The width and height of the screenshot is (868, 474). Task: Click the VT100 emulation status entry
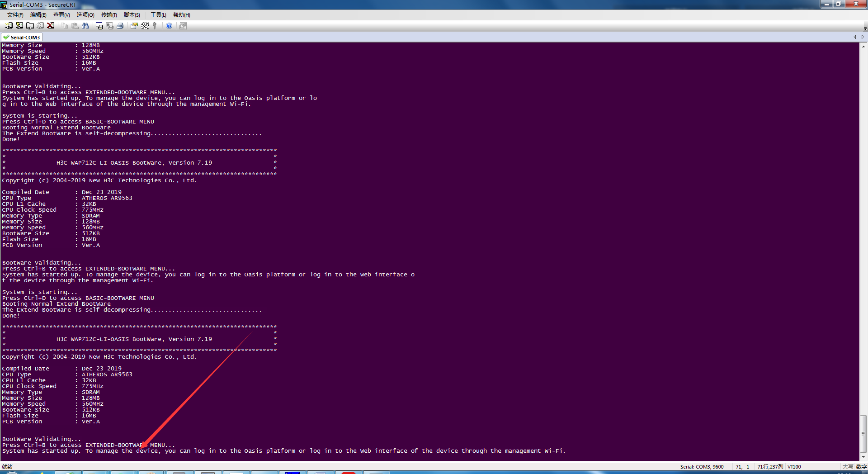[x=794, y=467]
